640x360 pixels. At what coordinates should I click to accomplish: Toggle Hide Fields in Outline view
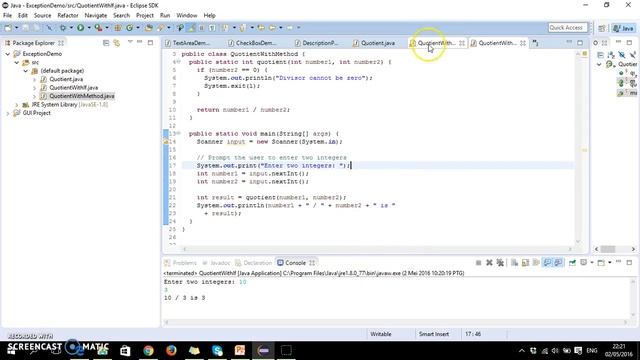pos(622,55)
